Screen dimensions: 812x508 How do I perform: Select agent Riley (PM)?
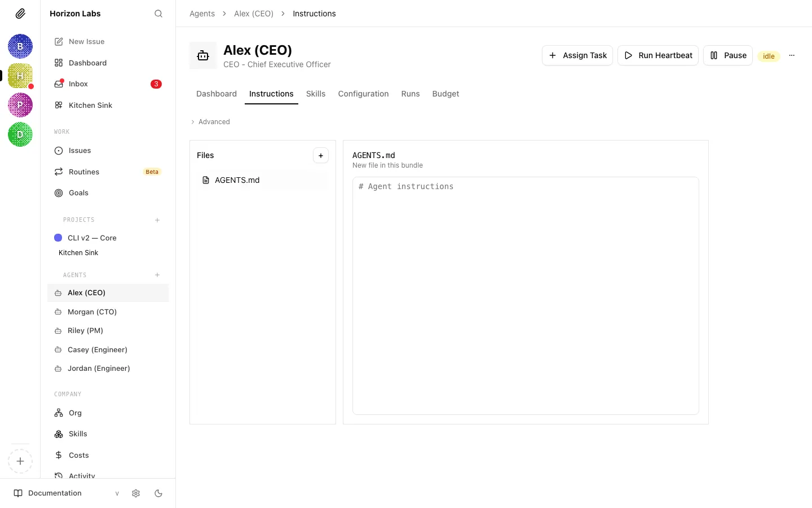pyautogui.click(x=108, y=331)
